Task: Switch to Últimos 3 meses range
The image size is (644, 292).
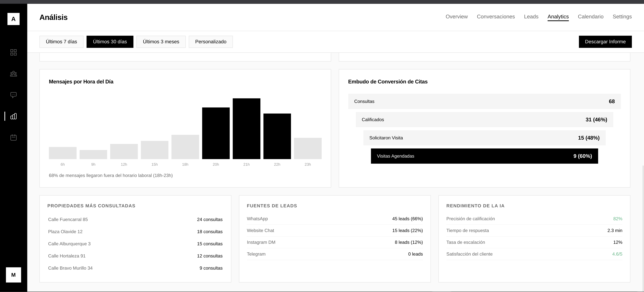Action: 161,42
